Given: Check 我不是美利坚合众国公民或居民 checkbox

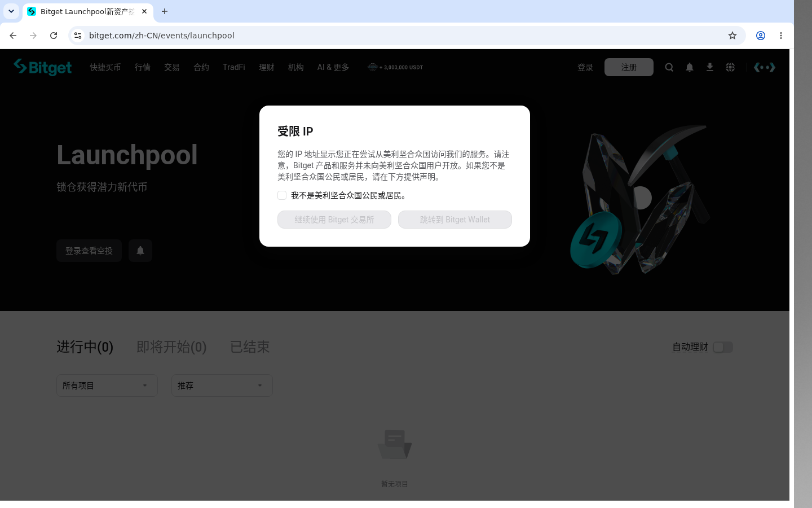Looking at the screenshot, I should point(282,195).
